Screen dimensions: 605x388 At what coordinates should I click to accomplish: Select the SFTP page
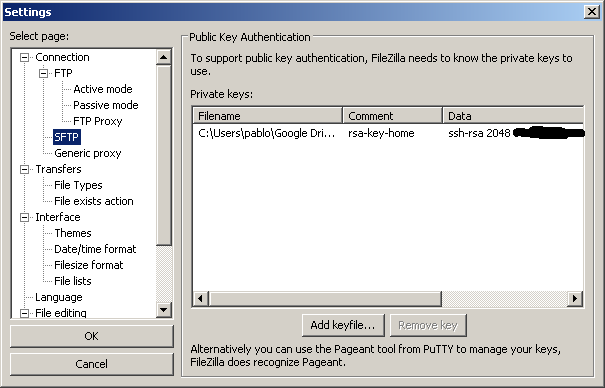66,137
